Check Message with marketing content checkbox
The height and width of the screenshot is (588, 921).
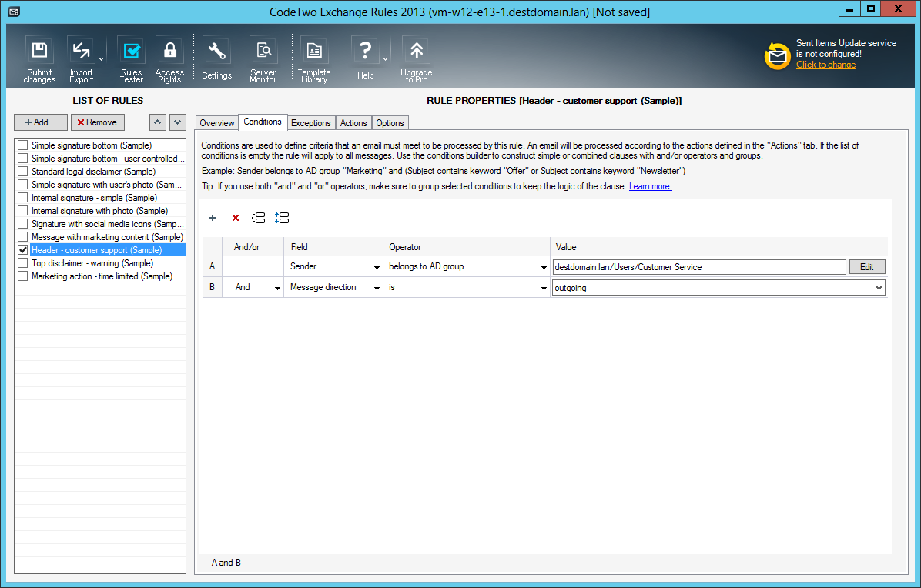click(23, 236)
